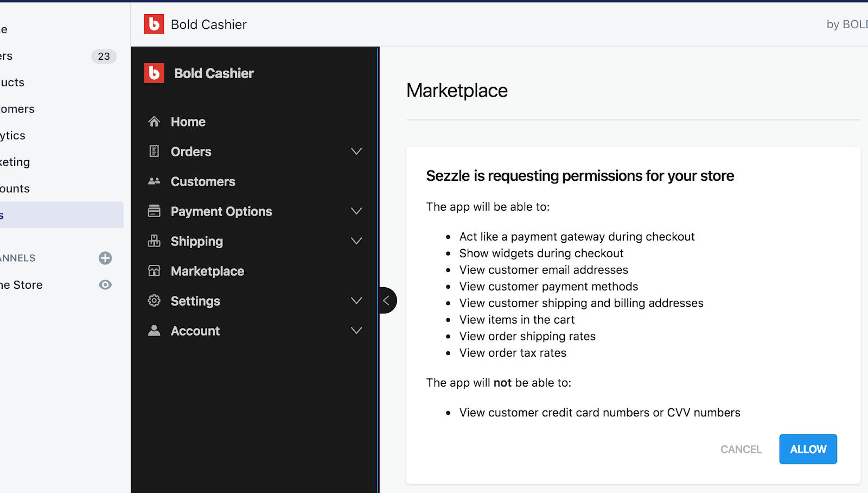Click the Payment Options card icon
The height and width of the screenshot is (493, 868).
(x=154, y=211)
